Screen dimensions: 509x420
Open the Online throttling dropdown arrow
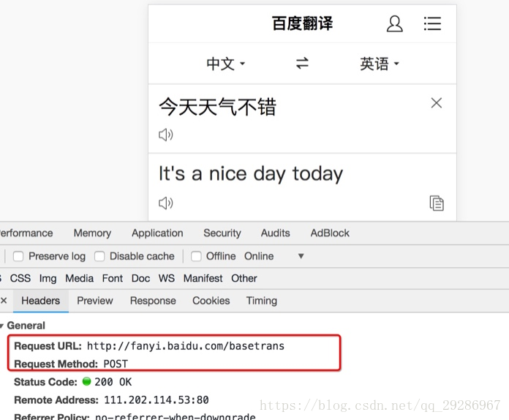click(301, 256)
